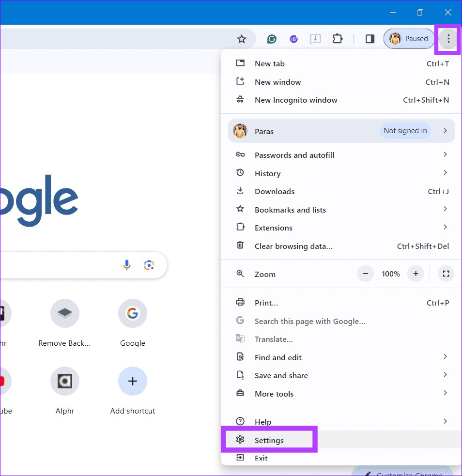
Task: Click the Save and share page icon
Action: 240,375
